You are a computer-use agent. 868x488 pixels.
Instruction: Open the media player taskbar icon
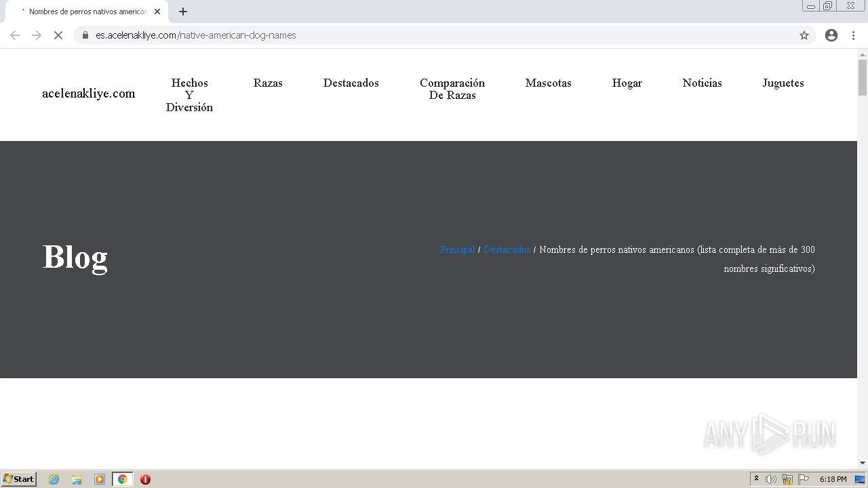pyautogui.click(x=100, y=479)
